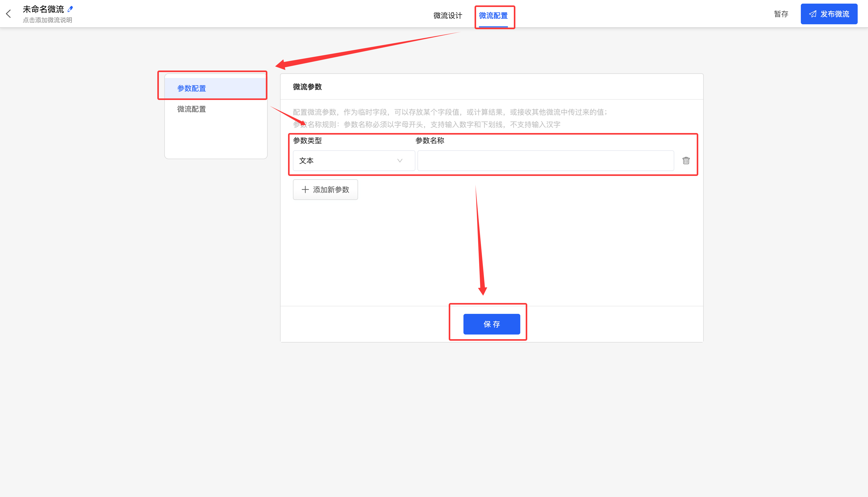Open the 参数类型 dropdown showing 文本
This screenshot has height=497, width=868.
point(354,160)
